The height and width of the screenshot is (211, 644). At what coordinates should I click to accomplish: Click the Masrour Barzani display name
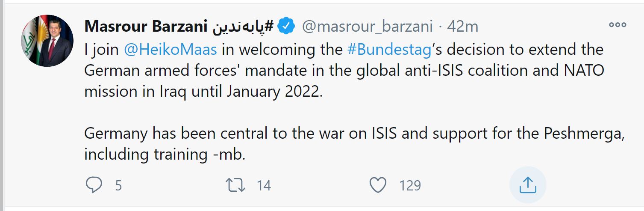(x=145, y=27)
